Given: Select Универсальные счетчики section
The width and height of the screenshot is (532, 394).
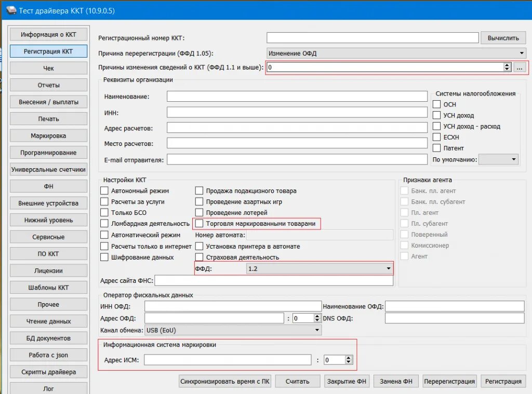Looking at the screenshot, I should pos(48,170).
